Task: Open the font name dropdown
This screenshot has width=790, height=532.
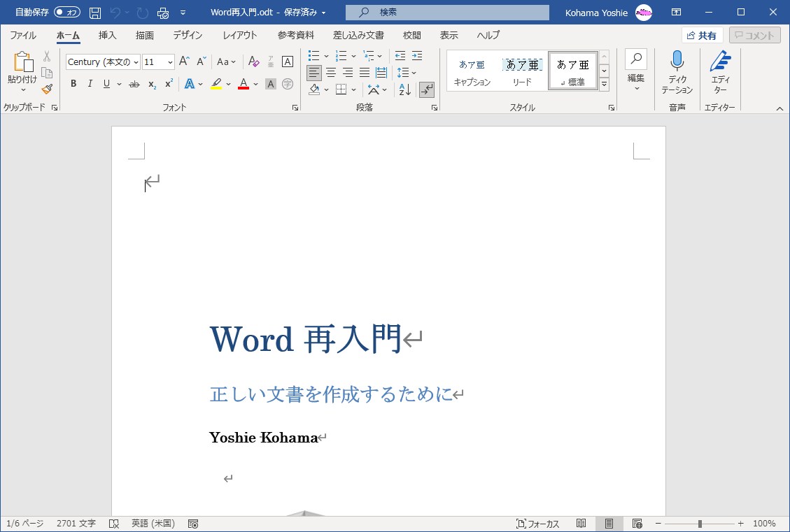Action: click(x=136, y=62)
